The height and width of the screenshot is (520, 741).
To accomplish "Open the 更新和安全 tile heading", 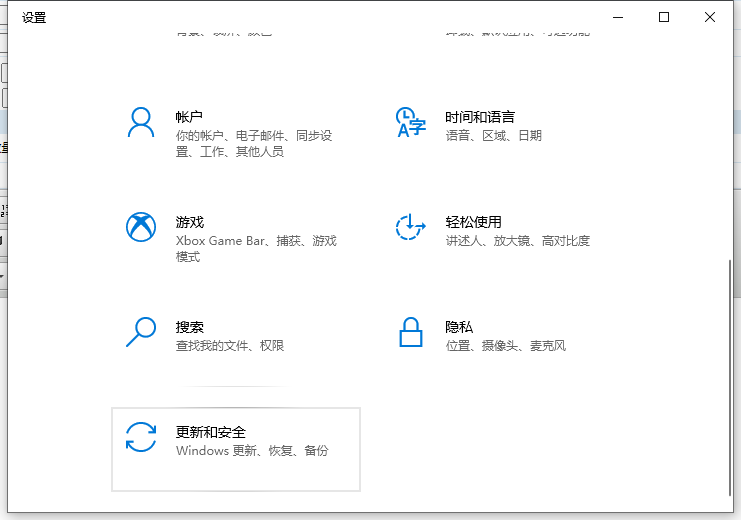I will tap(210, 432).
